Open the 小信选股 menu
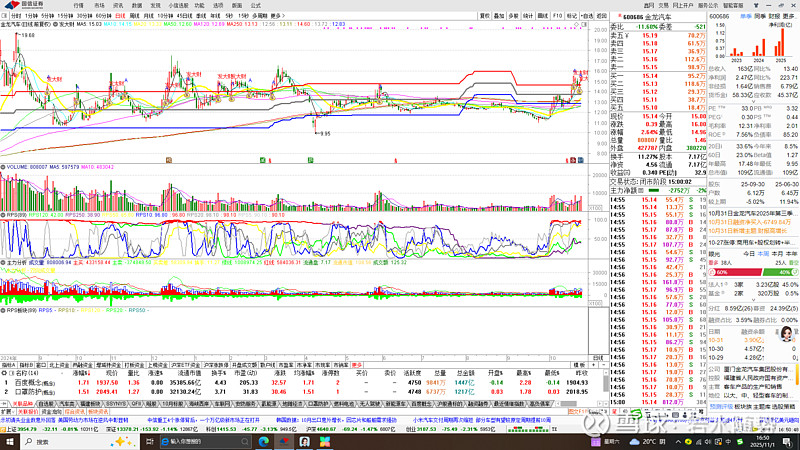This screenshot has height=450, width=800. [x=178, y=6]
